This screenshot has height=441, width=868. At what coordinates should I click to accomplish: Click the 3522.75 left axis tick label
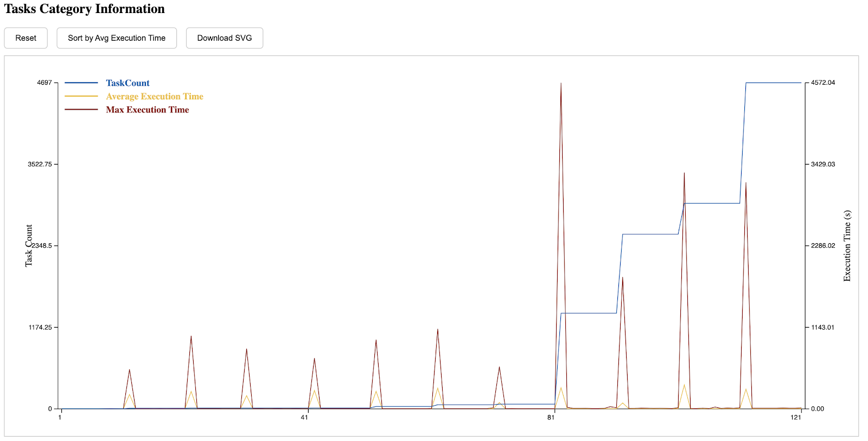pos(40,164)
